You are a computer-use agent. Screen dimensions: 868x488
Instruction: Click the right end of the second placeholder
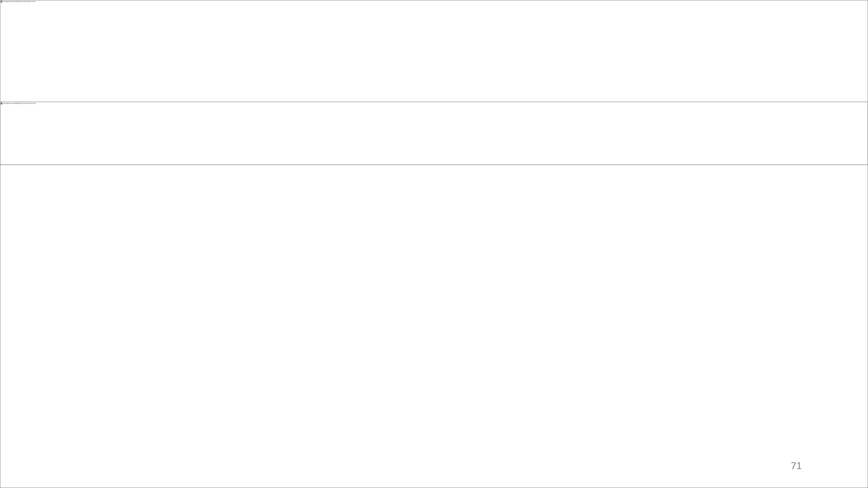point(865,133)
